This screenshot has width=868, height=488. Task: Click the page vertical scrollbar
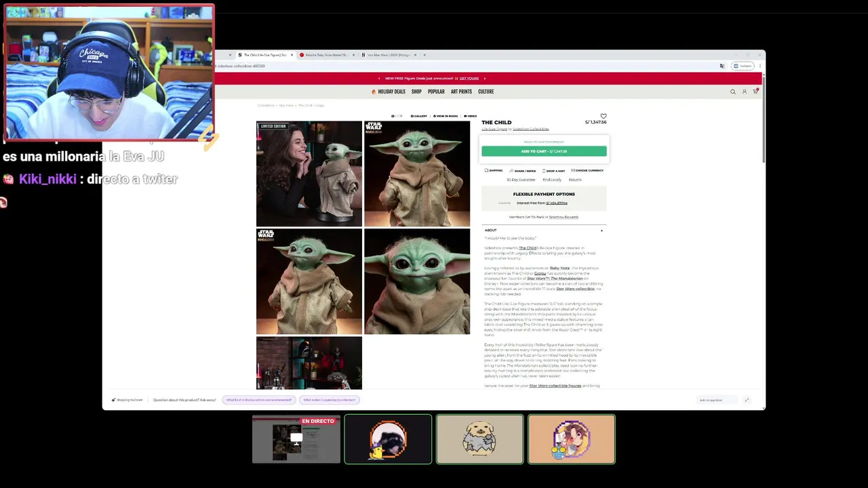763,119
